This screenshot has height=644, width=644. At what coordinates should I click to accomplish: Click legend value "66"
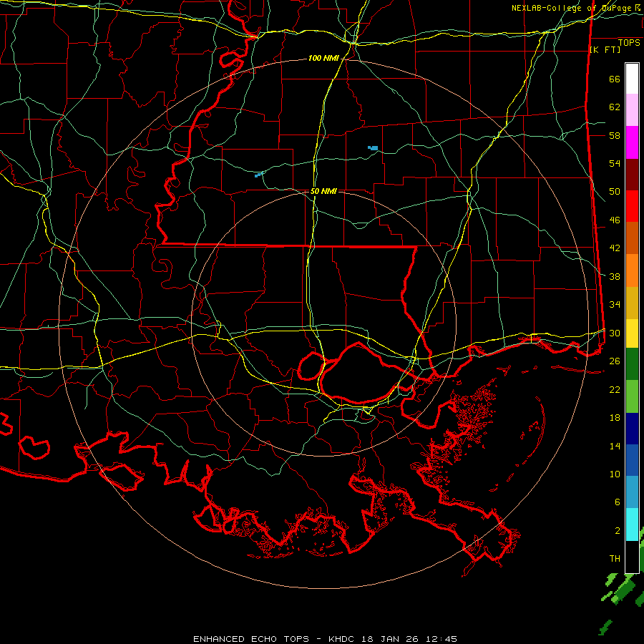pos(615,79)
